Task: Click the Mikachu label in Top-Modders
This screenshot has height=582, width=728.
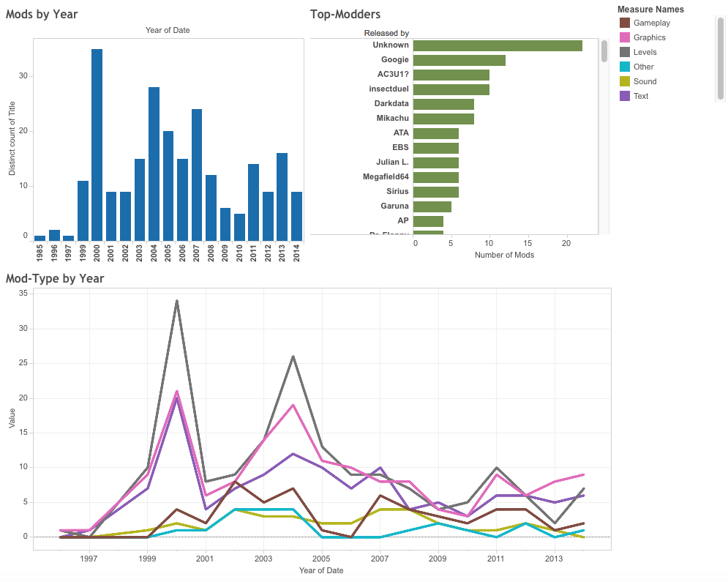Action: coord(392,119)
